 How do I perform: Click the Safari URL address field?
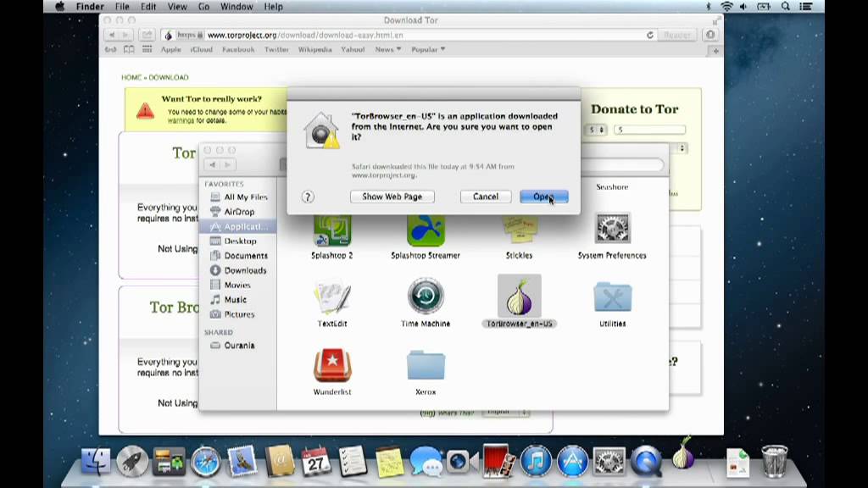[409, 35]
